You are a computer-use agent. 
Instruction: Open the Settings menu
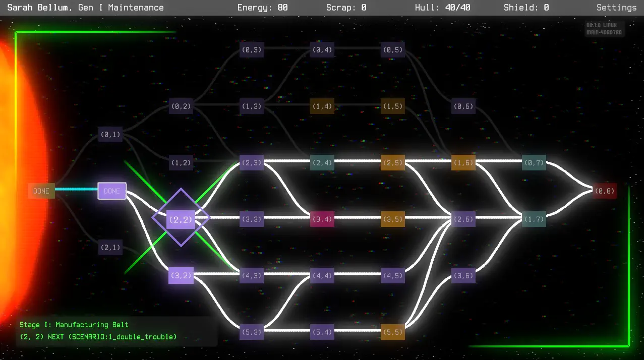pyautogui.click(x=616, y=8)
